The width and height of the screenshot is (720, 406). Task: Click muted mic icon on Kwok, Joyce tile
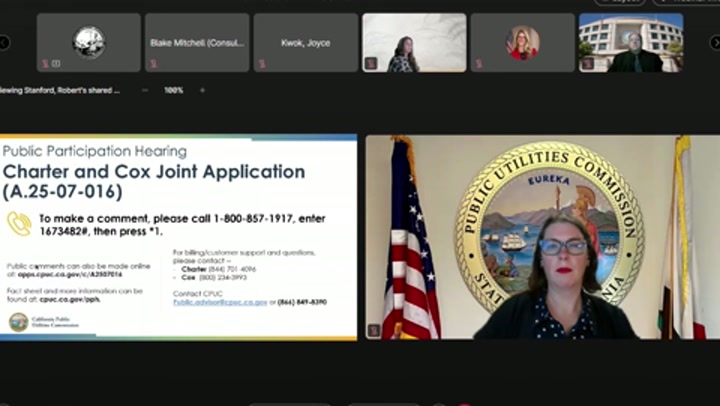click(261, 64)
